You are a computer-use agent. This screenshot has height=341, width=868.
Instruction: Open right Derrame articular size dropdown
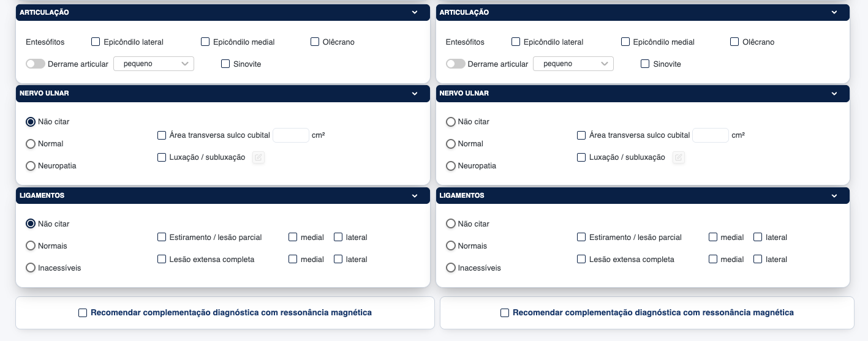pos(573,64)
